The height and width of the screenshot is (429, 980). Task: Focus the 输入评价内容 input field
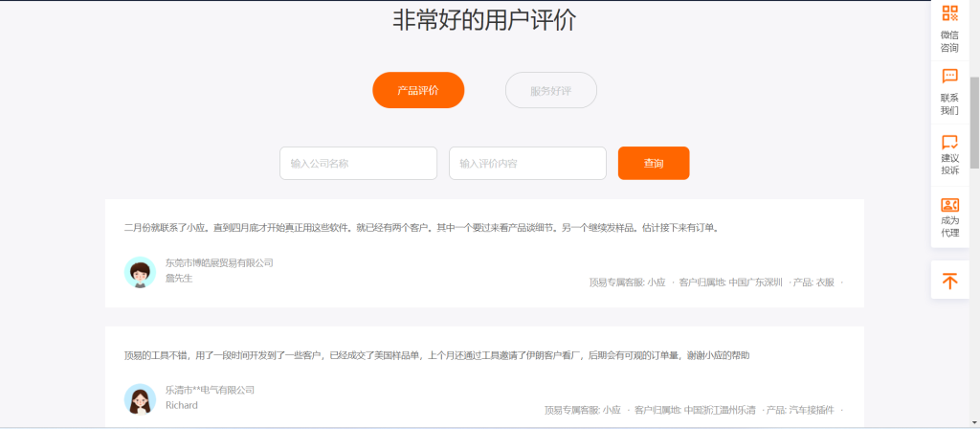tap(527, 163)
